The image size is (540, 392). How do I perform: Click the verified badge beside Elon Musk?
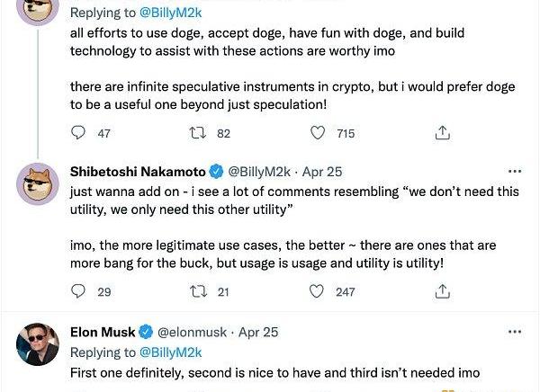tap(148, 333)
